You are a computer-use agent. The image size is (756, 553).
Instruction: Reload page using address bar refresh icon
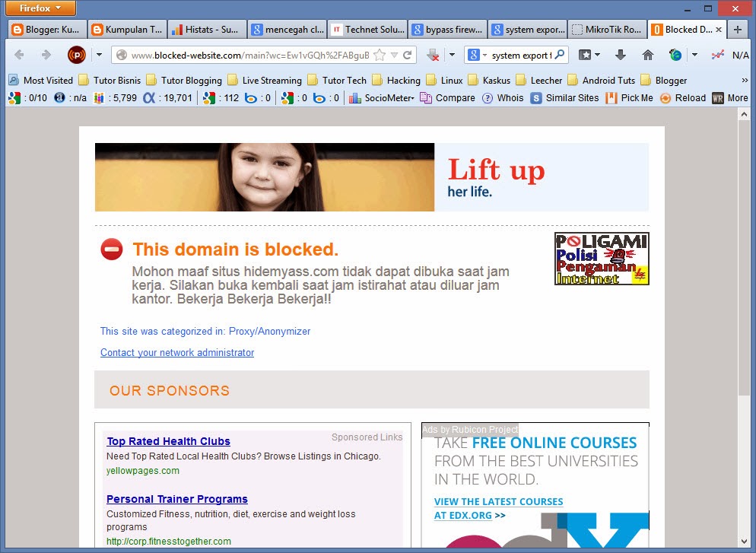[408, 55]
